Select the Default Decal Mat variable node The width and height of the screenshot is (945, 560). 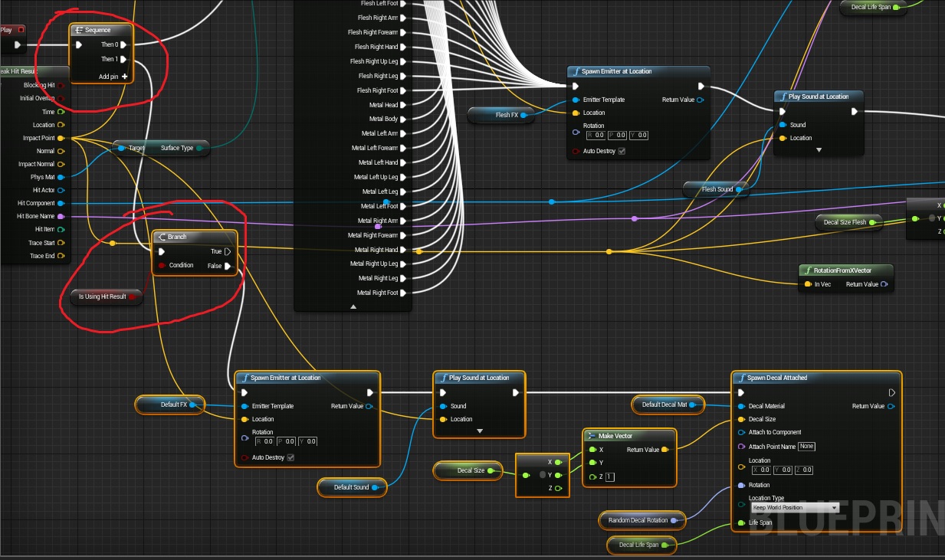(668, 404)
